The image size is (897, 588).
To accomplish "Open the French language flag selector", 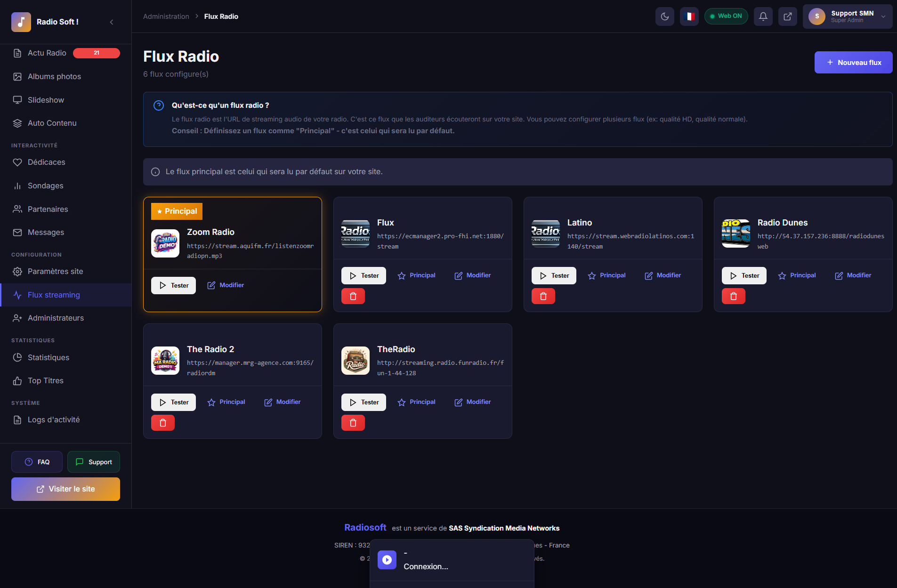I will click(x=689, y=16).
